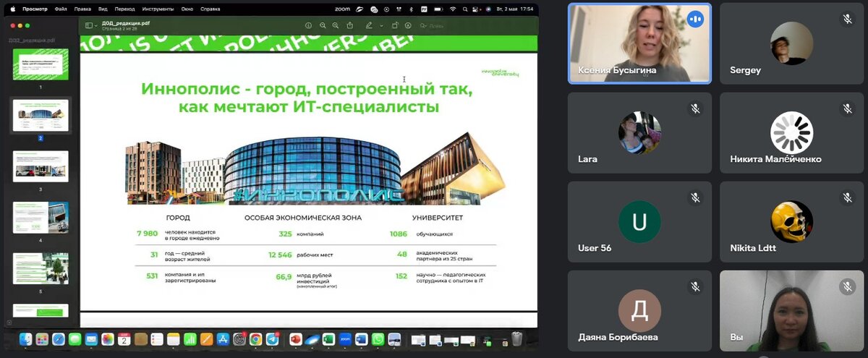
Task: Open Zoom app from the Dock
Action: tap(345, 338)
